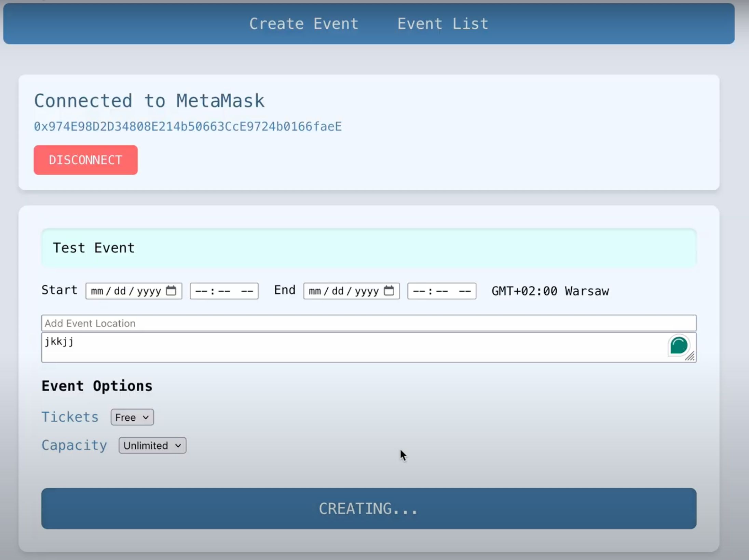Select the wallet address 0x974E98D2...faeE
This screenshot has width=749, height=560.
[x=188, y=126]
